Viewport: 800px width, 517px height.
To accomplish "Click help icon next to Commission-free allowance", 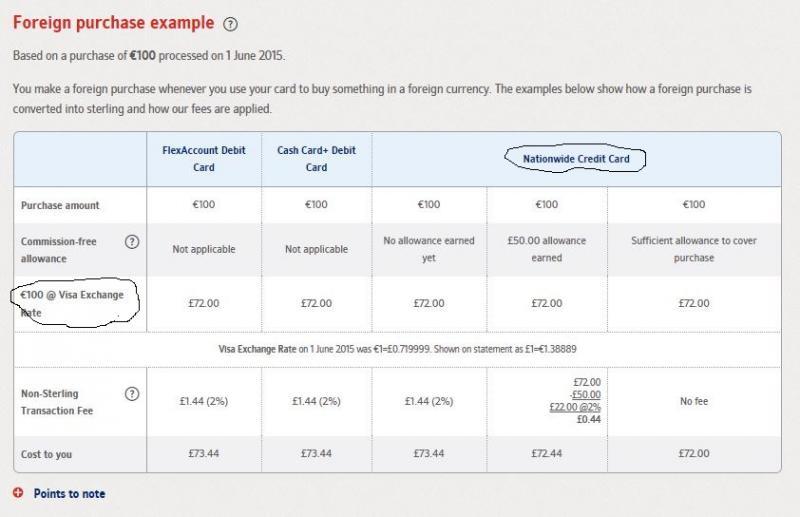I will point(132,242).
